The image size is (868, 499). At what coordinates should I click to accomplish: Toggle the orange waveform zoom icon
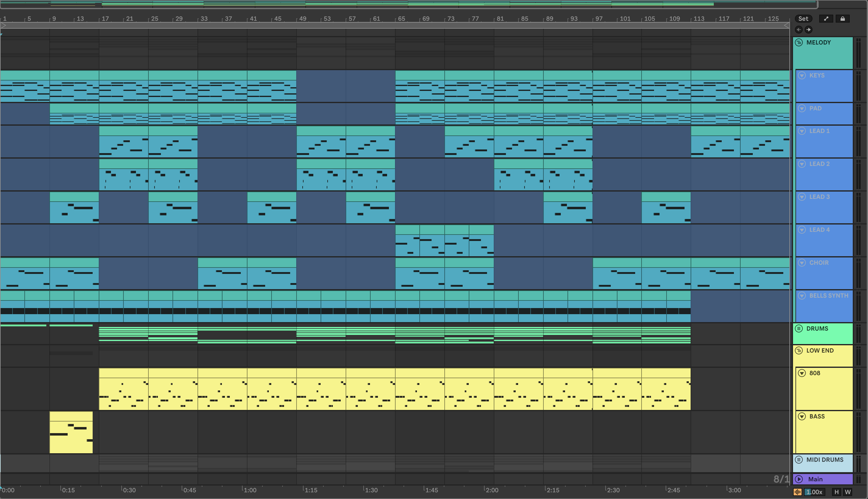pyautogui.click(x=798, y=492)
